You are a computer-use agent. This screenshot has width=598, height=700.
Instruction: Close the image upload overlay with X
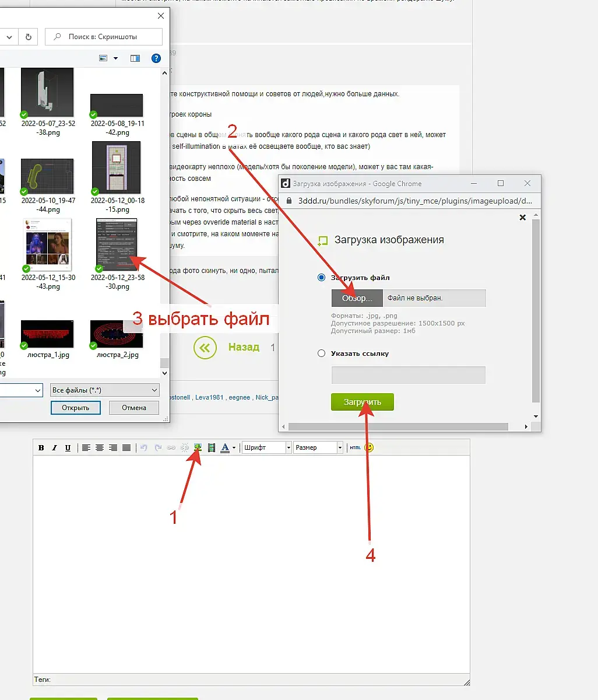pyautogui.click(x=523, y=217)
